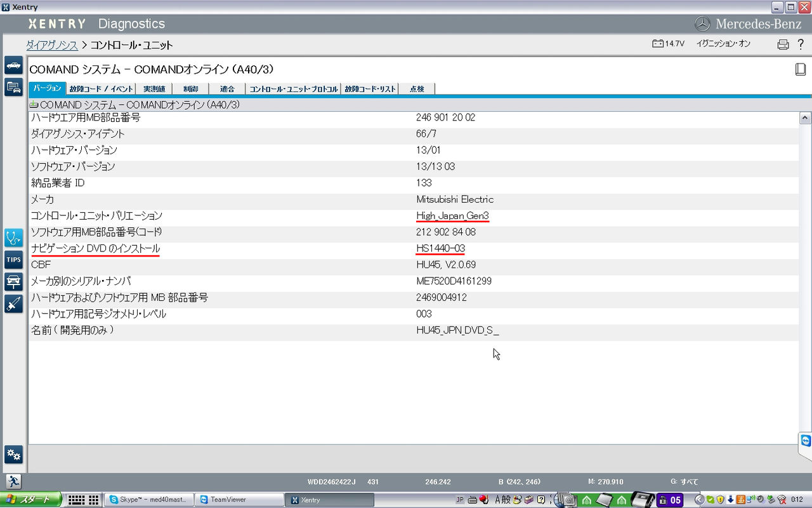
Task: Click the help question mark icon
Action: click(x=801, y=44)
